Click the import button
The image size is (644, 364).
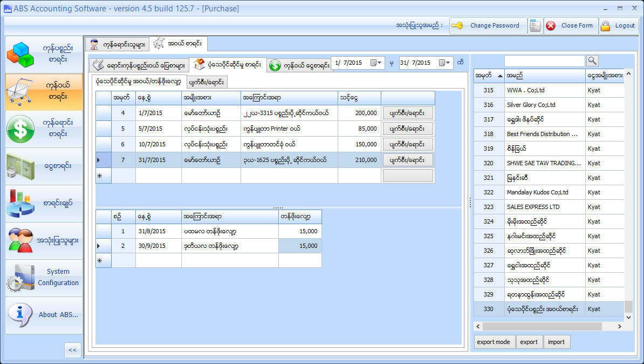(x=556, y=342)
